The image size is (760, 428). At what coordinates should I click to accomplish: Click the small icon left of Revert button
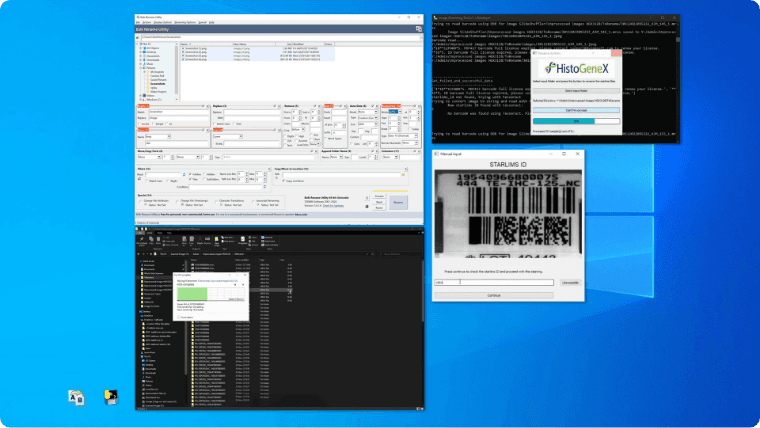click(x=366, y=206)
